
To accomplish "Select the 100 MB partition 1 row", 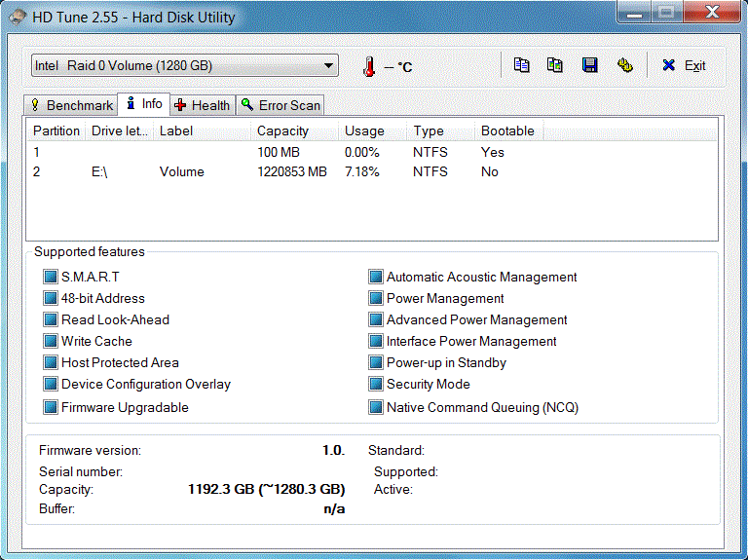I will [x=372, y=152].
